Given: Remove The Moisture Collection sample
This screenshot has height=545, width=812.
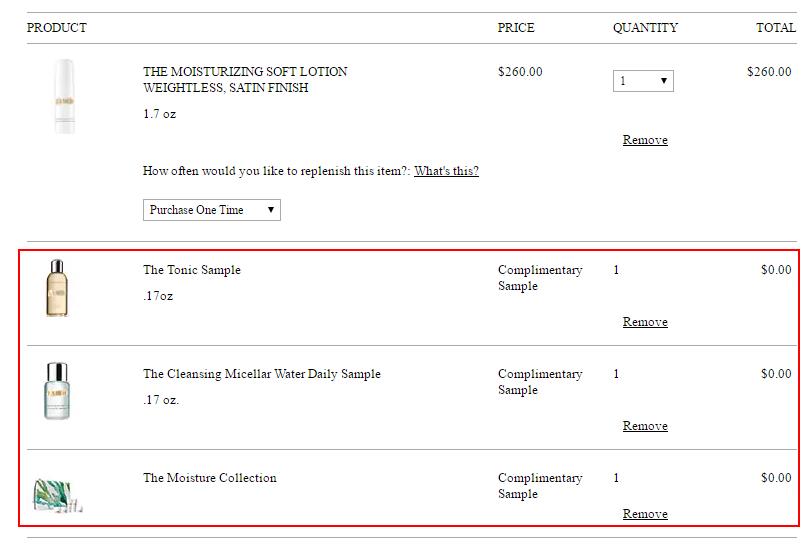Looking at the screenshot, I should tap(645, 514).
